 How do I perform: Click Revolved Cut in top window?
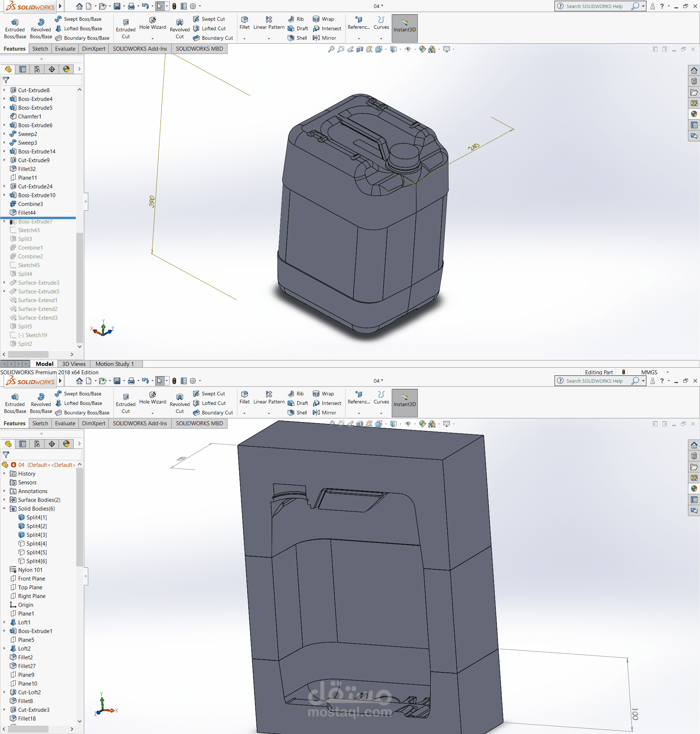[x=180, y=29]
